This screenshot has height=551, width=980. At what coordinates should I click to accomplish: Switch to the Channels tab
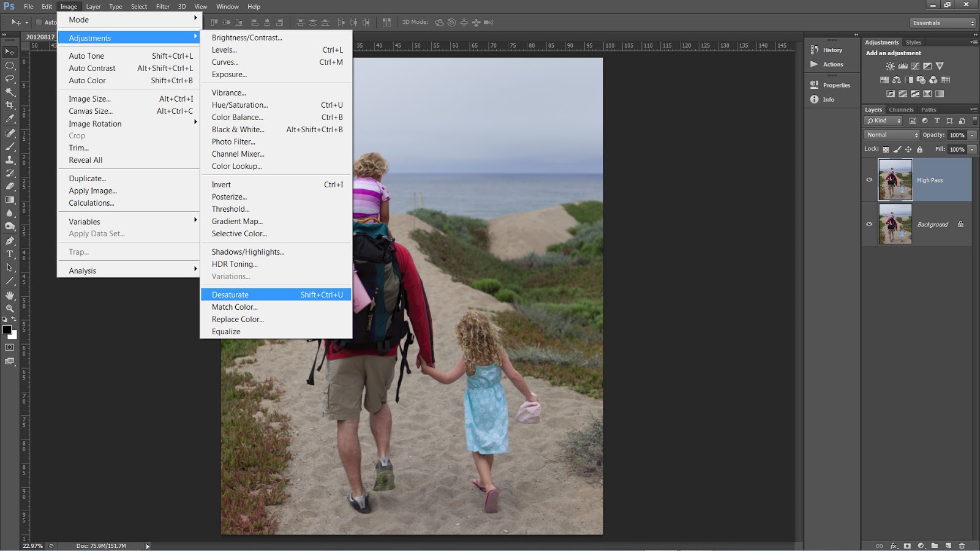click(x=901, y=110)
